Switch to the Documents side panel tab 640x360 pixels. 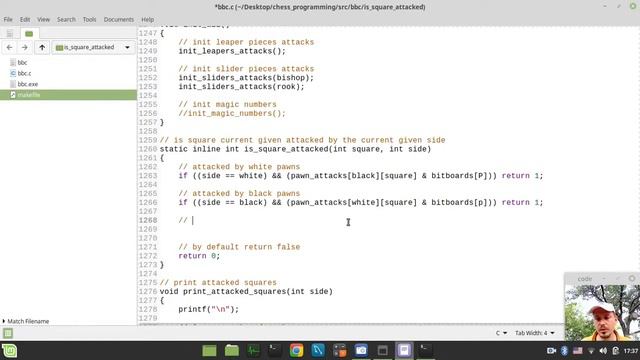[x=9, y=33]
